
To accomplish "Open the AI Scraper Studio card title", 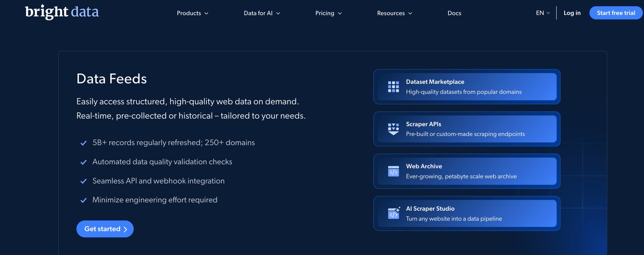I will point(430,208).
